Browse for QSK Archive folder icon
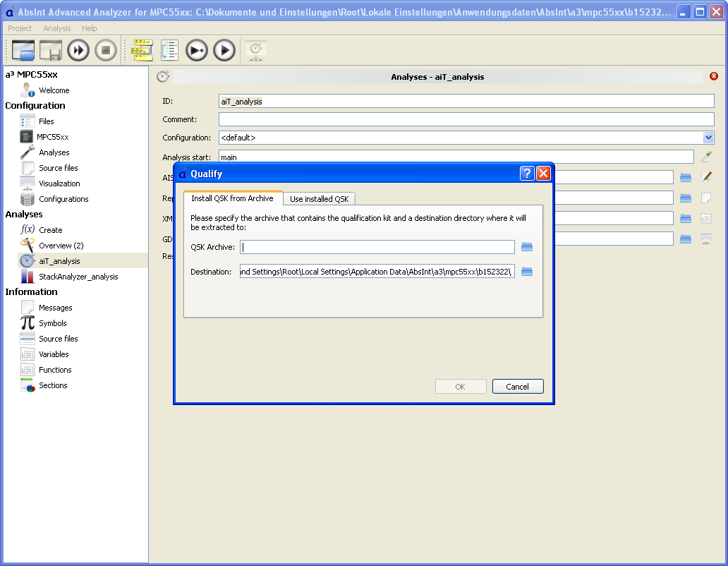Screen dimensions: 728x566 (526, 247)
